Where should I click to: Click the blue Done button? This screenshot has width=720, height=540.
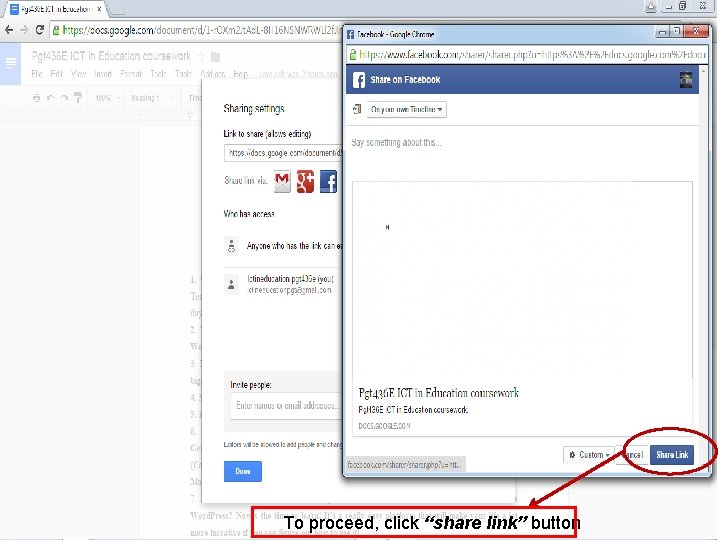pyautogui.click(x=243, y=472)
